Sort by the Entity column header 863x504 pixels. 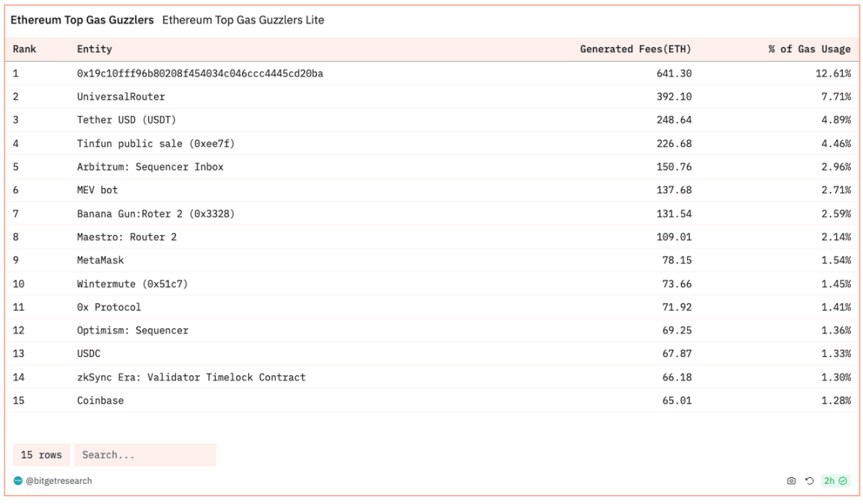(94, 49)
